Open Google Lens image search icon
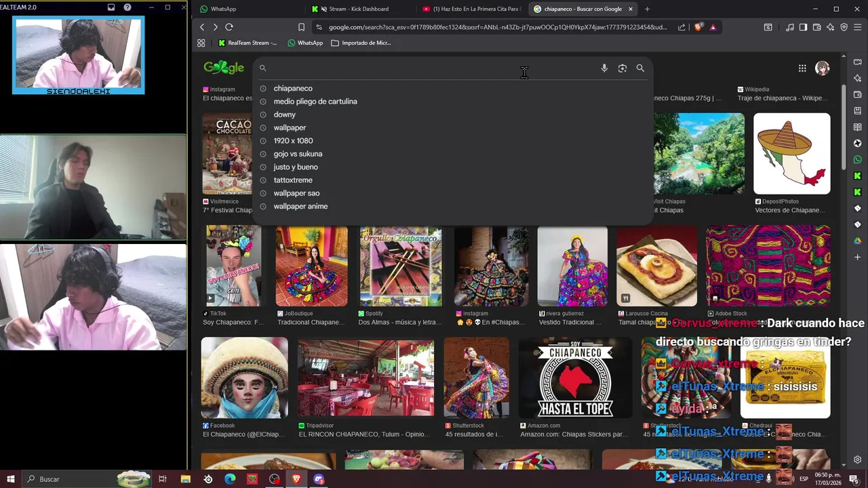This screenshot has height=488, width=868. [623, 68]
